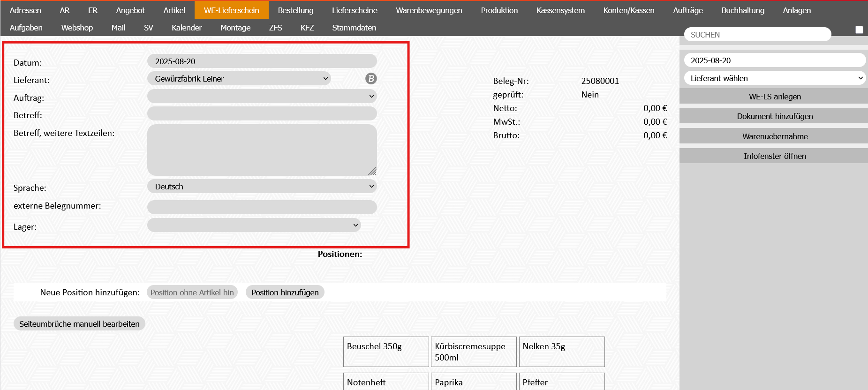
Task: Focus the externe Belegnummer field
Action: pyautogui.click(x=262, y=207)
